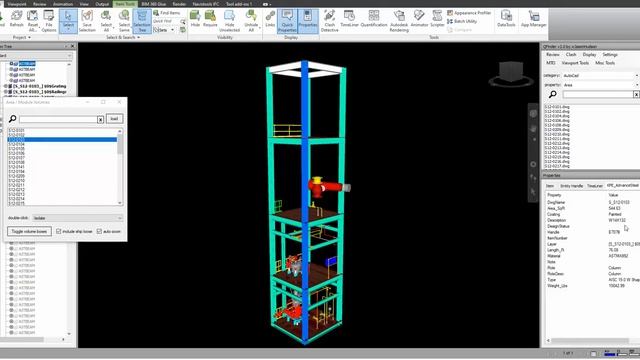Screen dimensions: 640x360
Task: Open the Quantification tool
Action: point(373,19)
